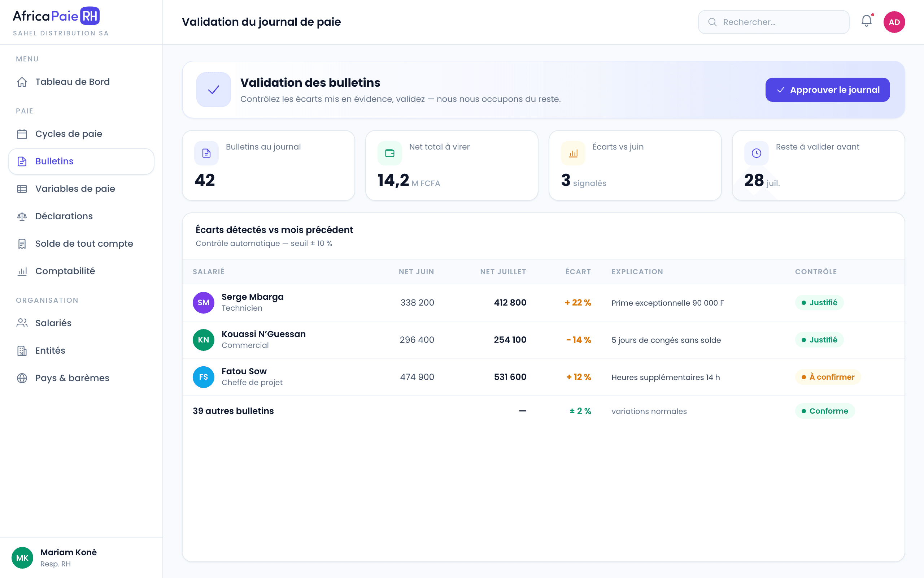Click the AD user avatar in the header
The height and width of the screenshot is (578, 924).
click(894, 22)
